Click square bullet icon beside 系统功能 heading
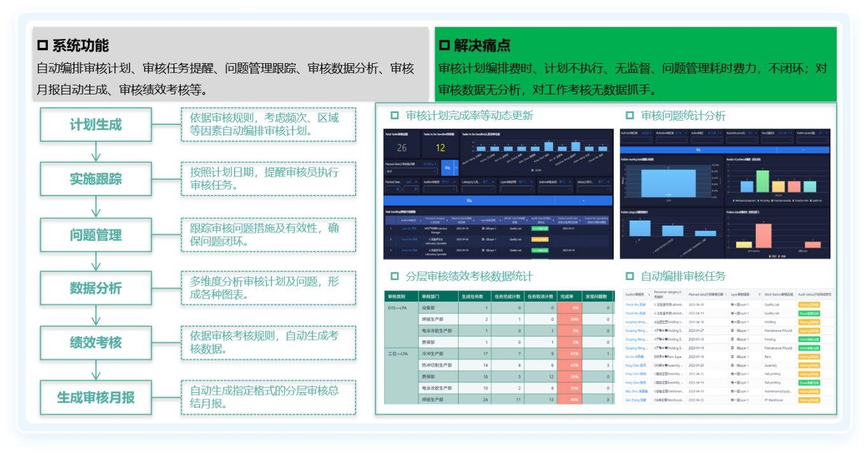868x454 pixels. (x=43, y=45)
